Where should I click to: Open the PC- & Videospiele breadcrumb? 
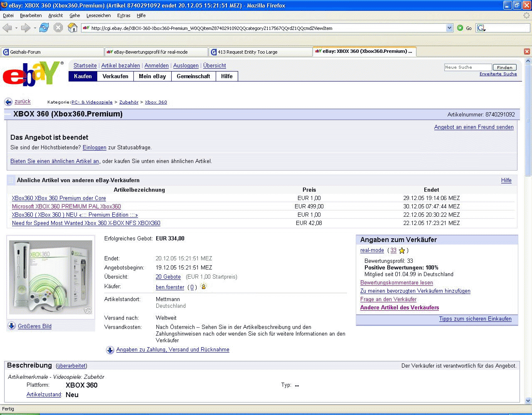(92, 102)
